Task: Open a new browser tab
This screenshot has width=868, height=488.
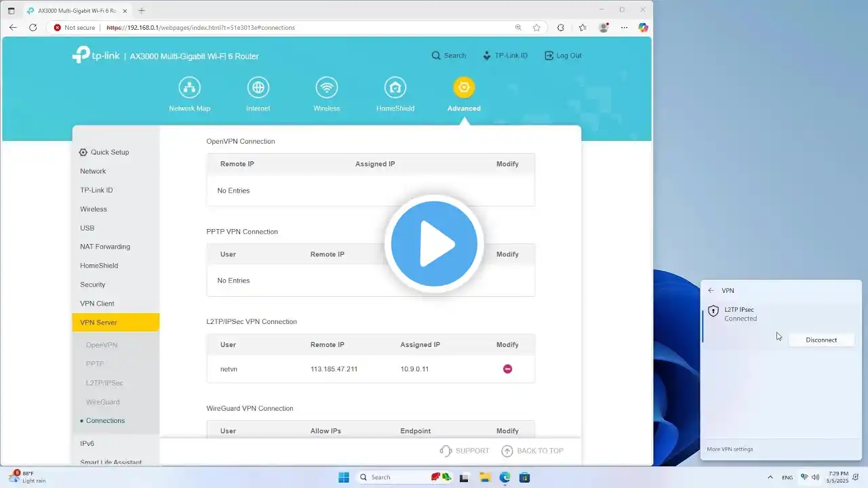Action: tap(142, 11)
